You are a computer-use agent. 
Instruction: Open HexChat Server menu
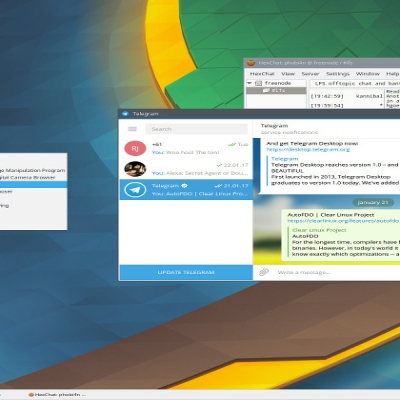310,74
